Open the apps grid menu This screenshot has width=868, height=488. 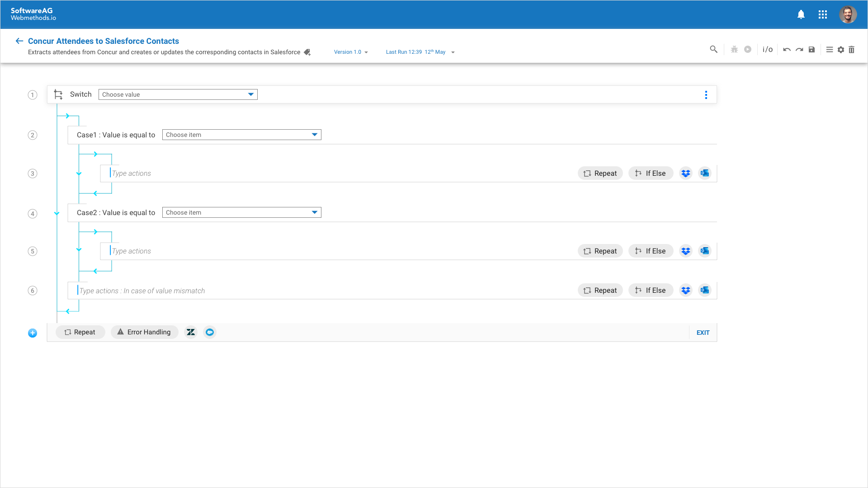823,14
